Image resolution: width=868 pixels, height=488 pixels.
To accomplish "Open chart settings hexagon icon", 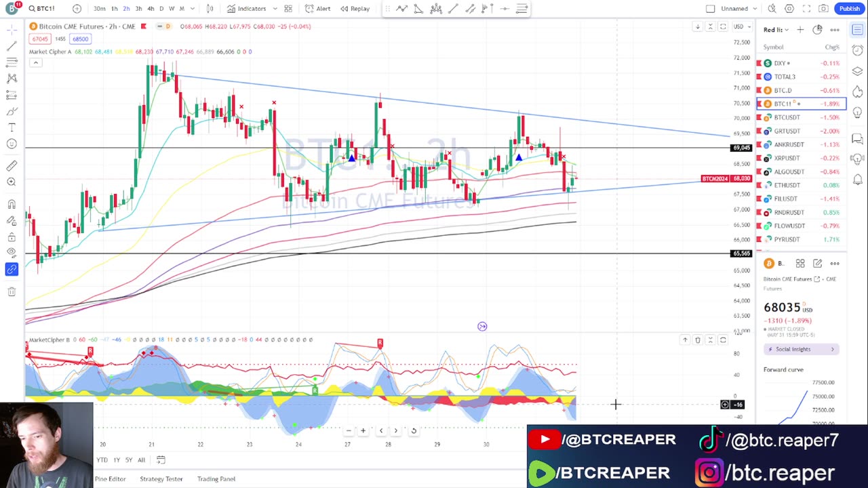I will [789, 9].
